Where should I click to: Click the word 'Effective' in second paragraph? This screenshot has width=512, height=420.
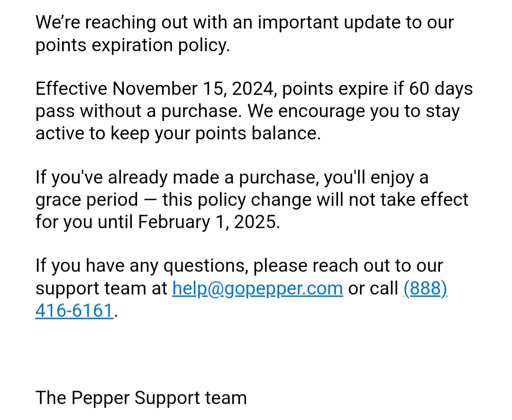(71, 89)
